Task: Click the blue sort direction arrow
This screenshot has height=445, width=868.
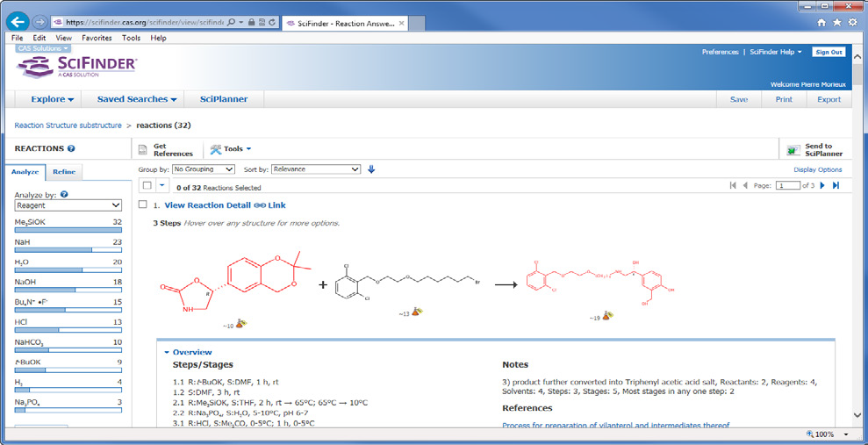Action: click(371, 169)
